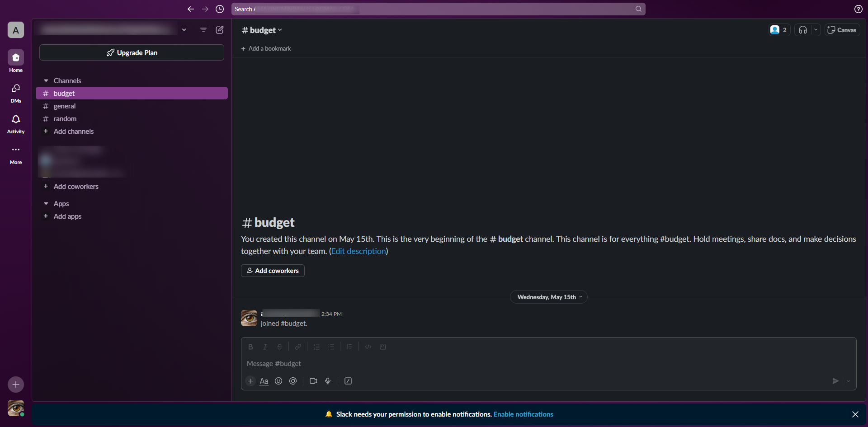
Task: Toggle bold formatting
Action: click(x=250, y=347)
